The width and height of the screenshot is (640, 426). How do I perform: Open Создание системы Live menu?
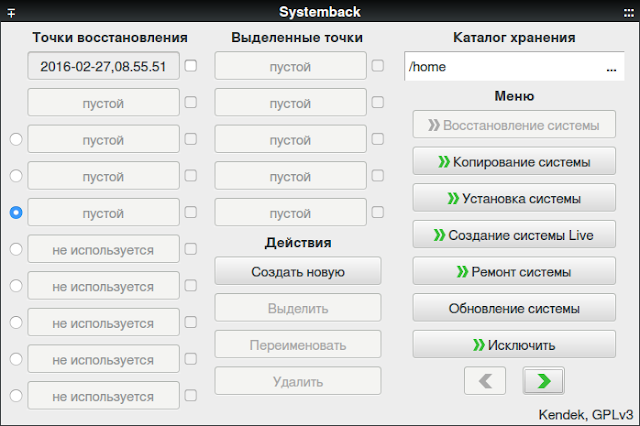514,235
